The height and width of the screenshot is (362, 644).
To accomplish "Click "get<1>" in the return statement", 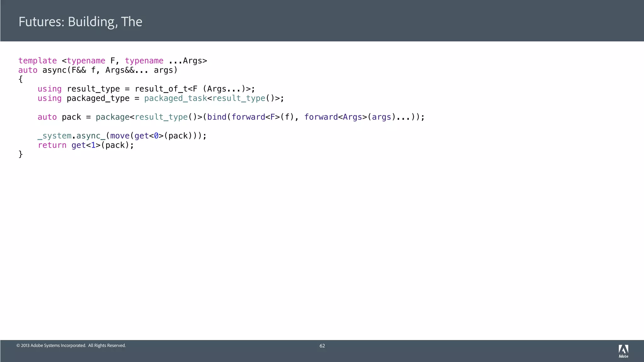I will click(x=86, y=145).
